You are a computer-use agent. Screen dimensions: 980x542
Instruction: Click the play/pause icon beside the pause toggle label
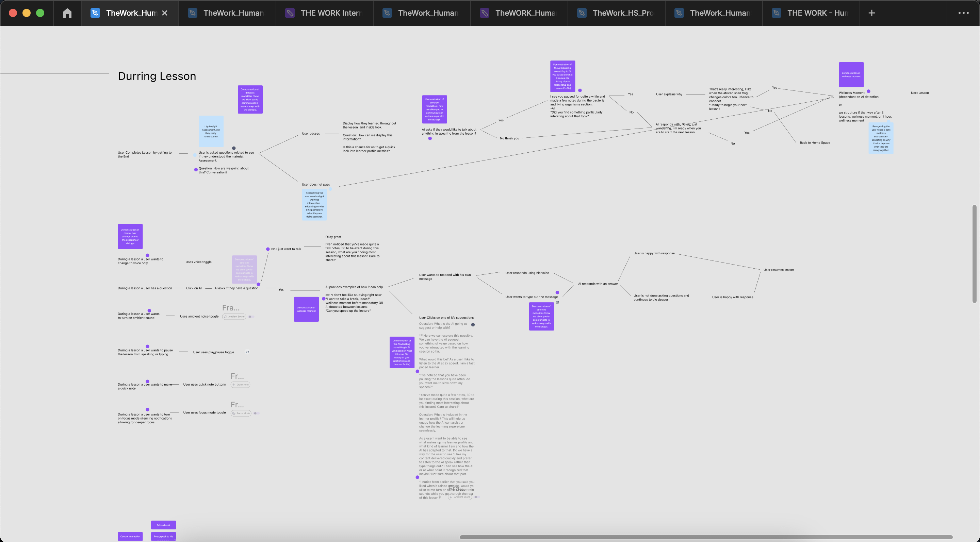248,352
